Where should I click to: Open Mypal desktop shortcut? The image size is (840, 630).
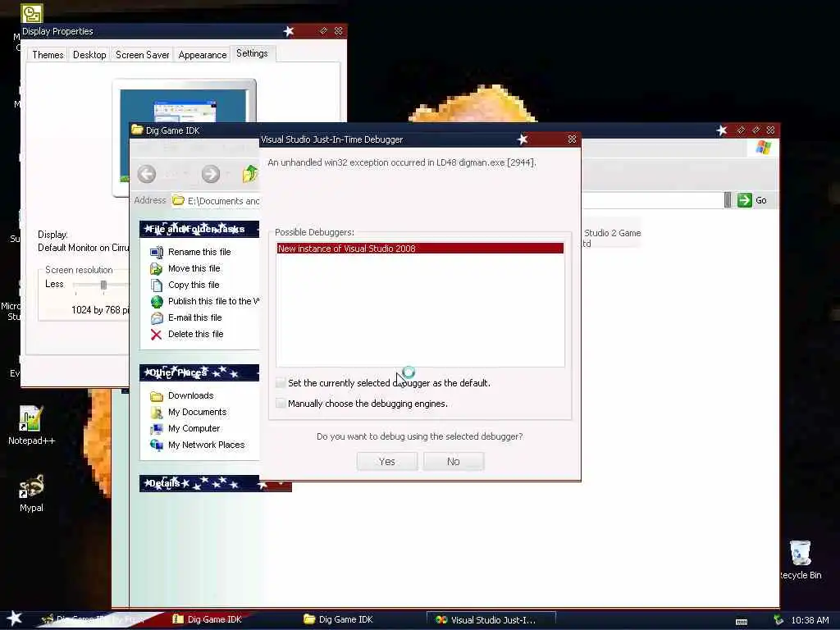pos(31,493)
